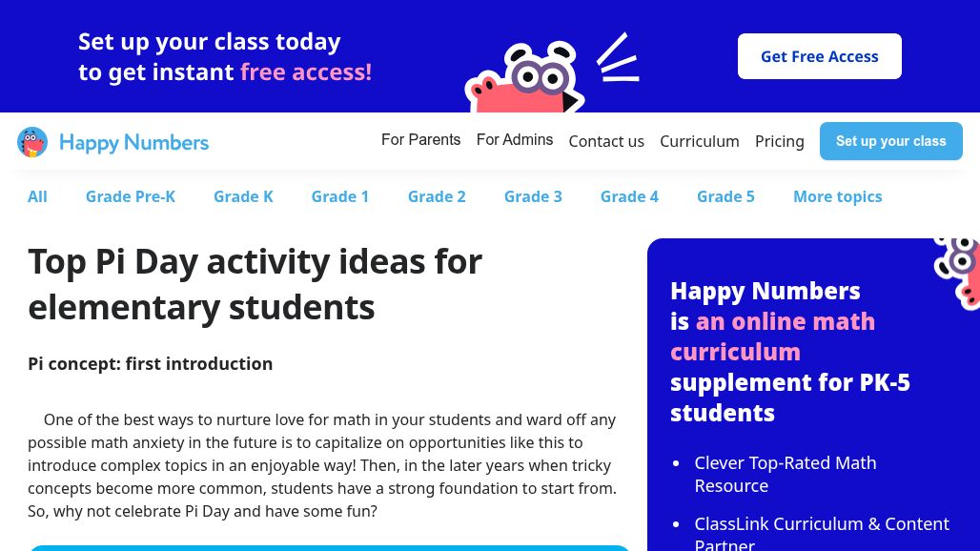Select the Grade 5 tab
Screen dimensions: 980x551
click(x=725, y=196)
